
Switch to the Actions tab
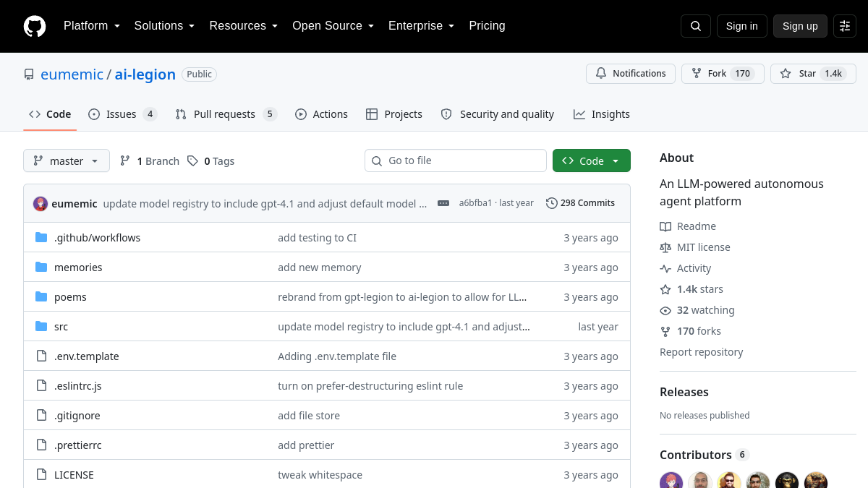[321, 114]
